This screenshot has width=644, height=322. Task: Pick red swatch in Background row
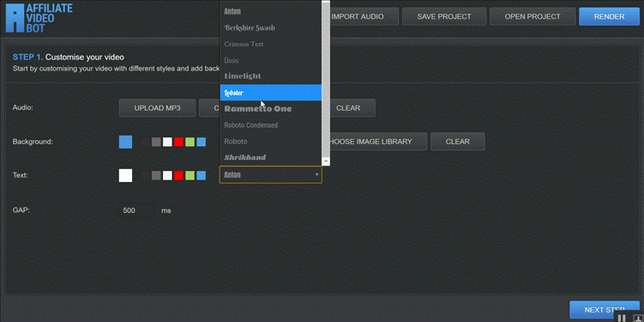coord(178,142)
